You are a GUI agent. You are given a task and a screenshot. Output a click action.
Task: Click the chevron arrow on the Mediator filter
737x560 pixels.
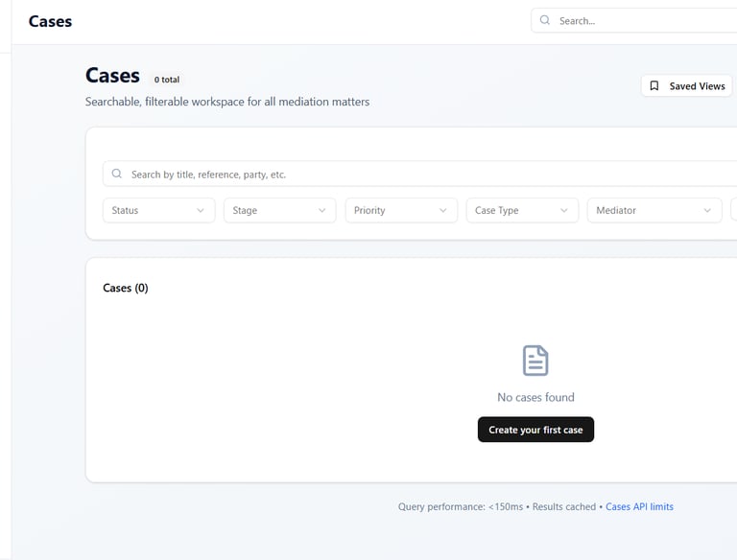tap(707, 210)
